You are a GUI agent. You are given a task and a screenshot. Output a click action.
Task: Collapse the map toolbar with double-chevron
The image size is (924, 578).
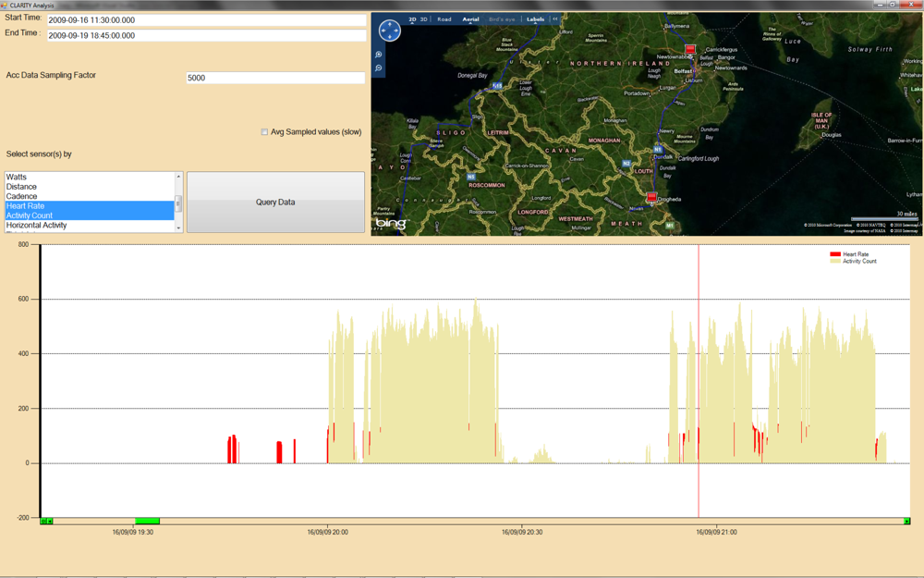coord(555,19)
